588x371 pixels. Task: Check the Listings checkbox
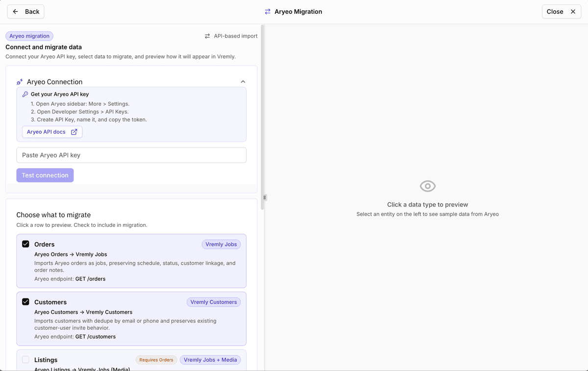point(25,359)
